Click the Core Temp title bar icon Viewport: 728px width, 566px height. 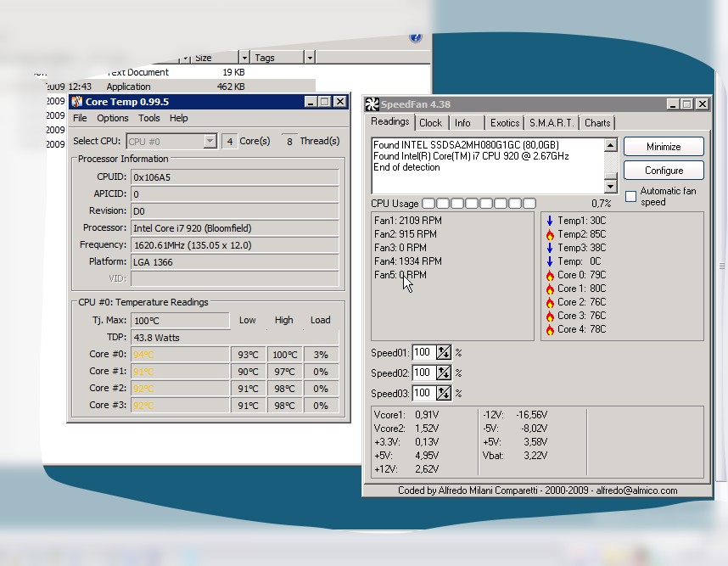[76, 102]
